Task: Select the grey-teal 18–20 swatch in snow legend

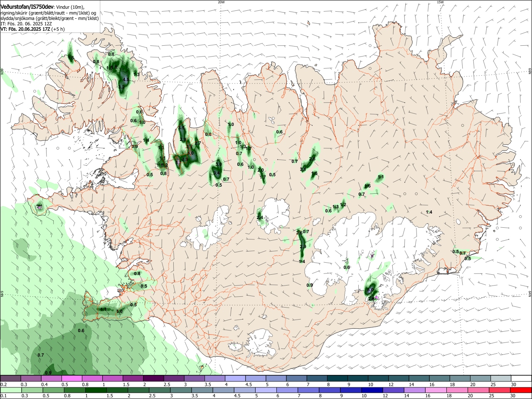Action: point(461,379)
